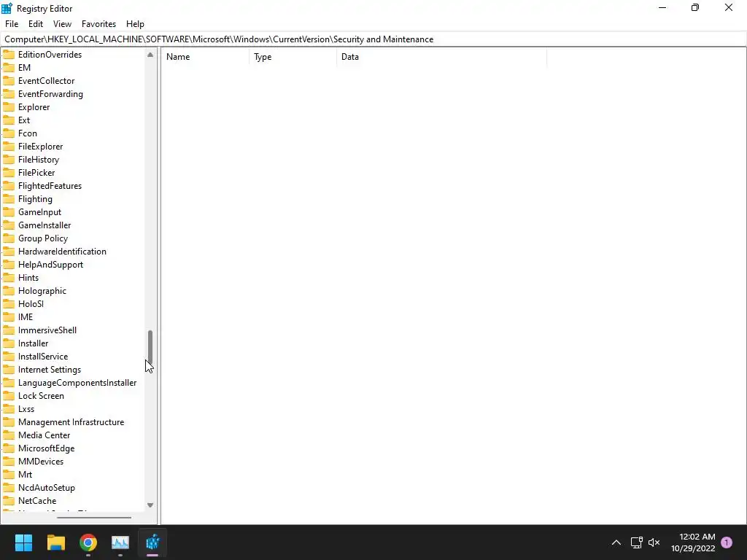Select the Lock Screen key
Screen dimensions: 747x560
pos(41,396)
